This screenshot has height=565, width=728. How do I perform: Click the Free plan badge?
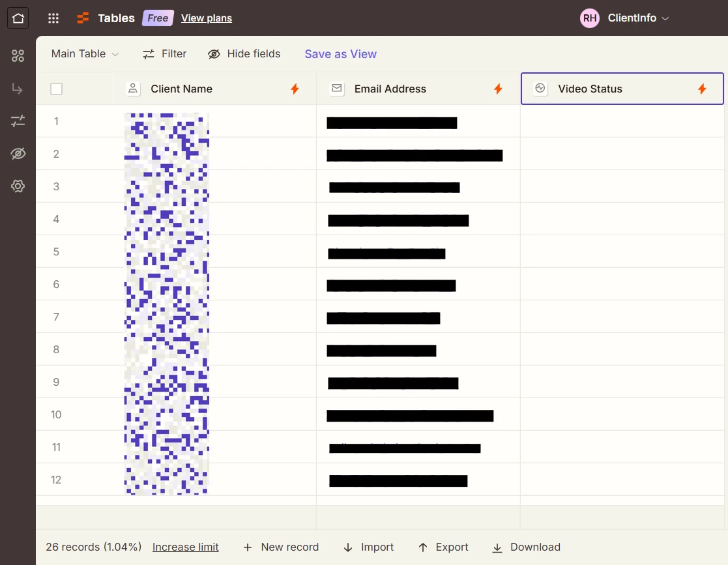[x=158, y=18]
